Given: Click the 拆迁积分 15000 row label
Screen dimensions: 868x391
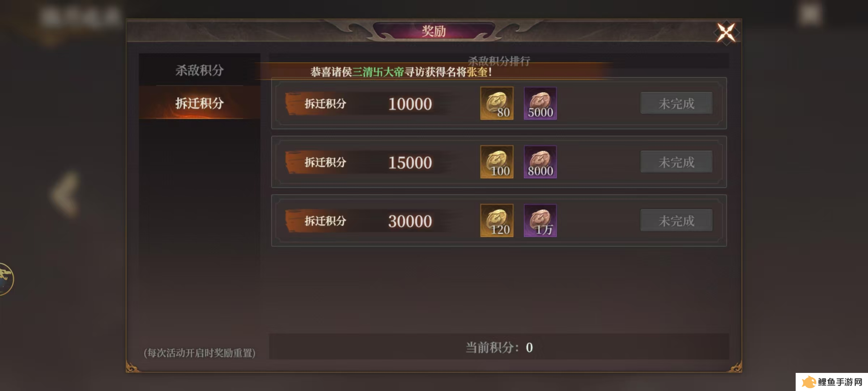Looking at the screenshot, I should tap(325, 163).
